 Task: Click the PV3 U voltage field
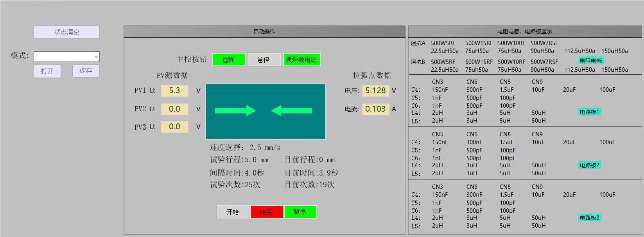pyautogui.click(x=175, y=127)
